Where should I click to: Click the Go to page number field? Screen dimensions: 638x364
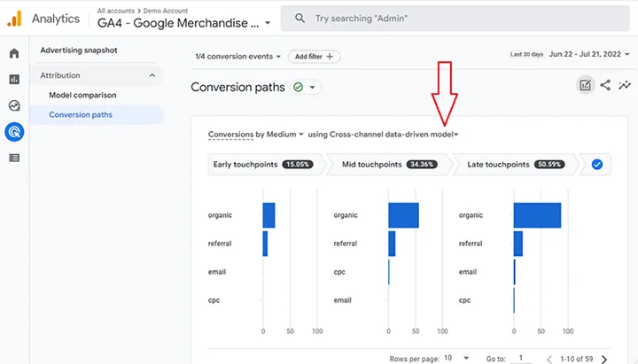coord(520,359)
